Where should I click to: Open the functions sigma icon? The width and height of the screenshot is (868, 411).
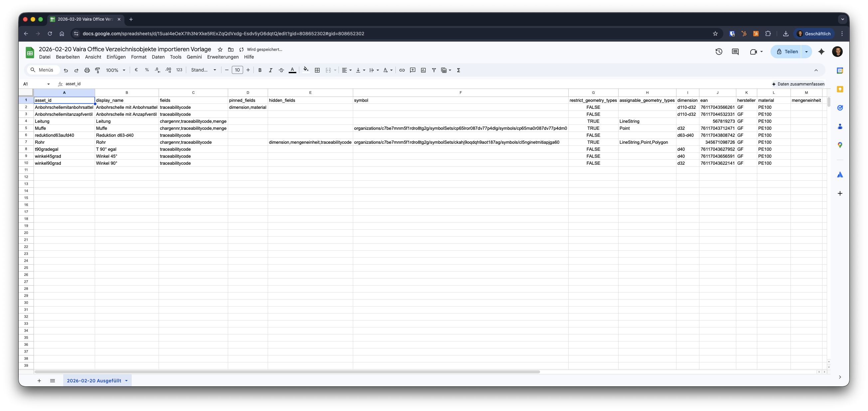coord(459,70)
